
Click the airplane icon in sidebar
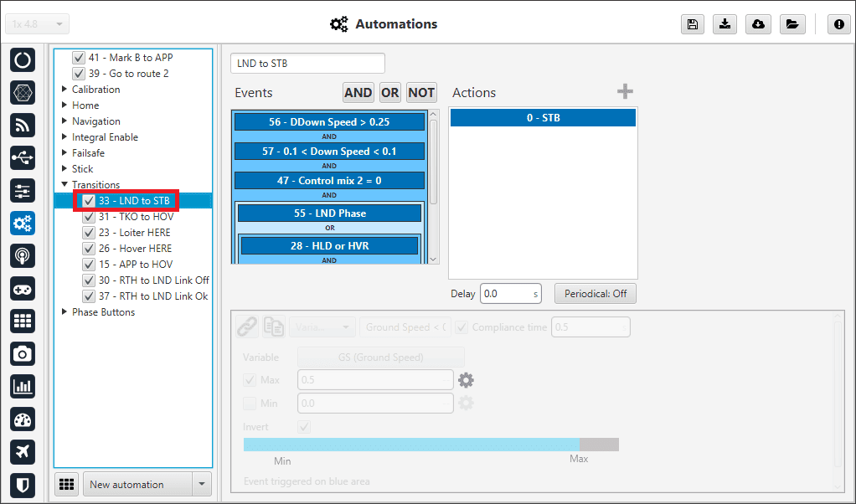pyautogui.click(x=23, y=451)
